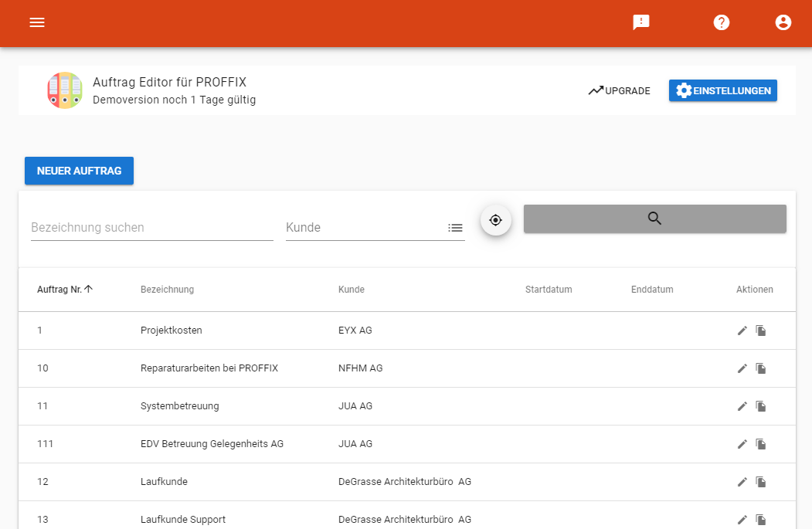Screen dimensions: 812x529
Task: Edit the Laufkunde Support entry with its pencil
Action: click(742, 519)
